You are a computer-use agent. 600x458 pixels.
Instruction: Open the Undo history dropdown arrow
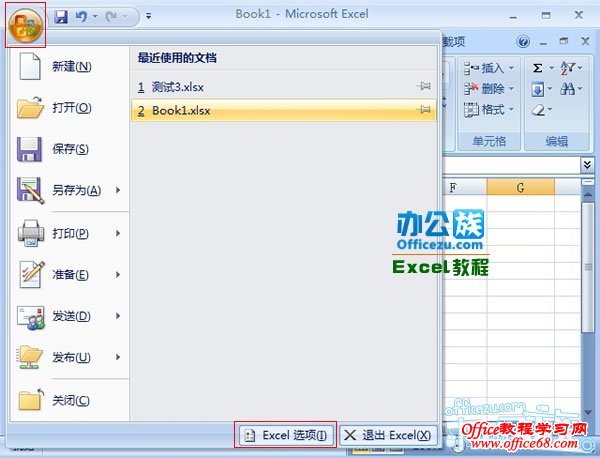coord(95,16)
